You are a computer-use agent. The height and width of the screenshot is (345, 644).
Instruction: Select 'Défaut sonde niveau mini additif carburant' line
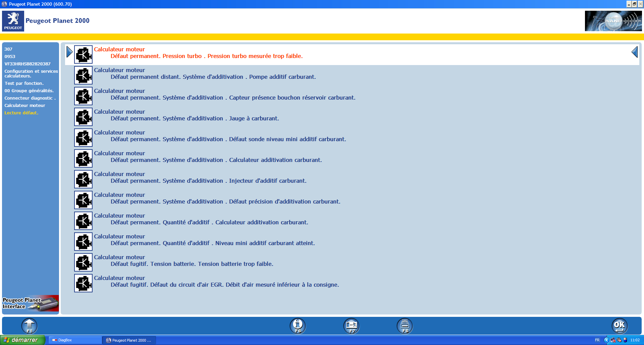coord(228,139)
